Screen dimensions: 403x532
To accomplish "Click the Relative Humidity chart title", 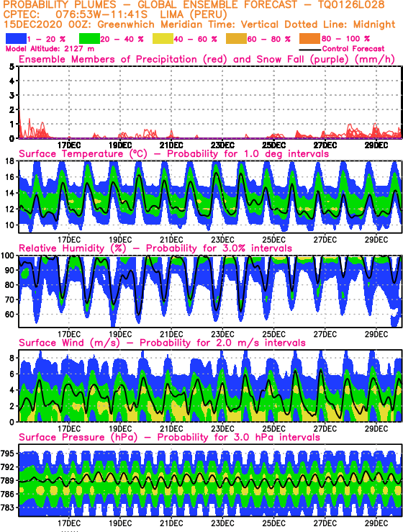I will pyautogui.click(x=155, y=248).
